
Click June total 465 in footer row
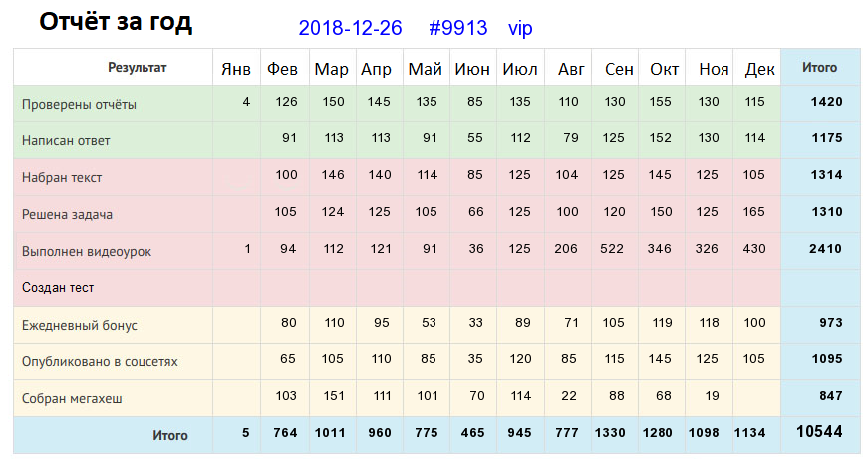(x=472, y=433)
